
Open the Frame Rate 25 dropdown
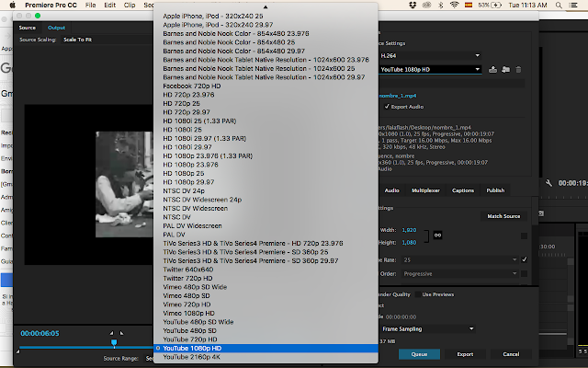tap(459, 259)
